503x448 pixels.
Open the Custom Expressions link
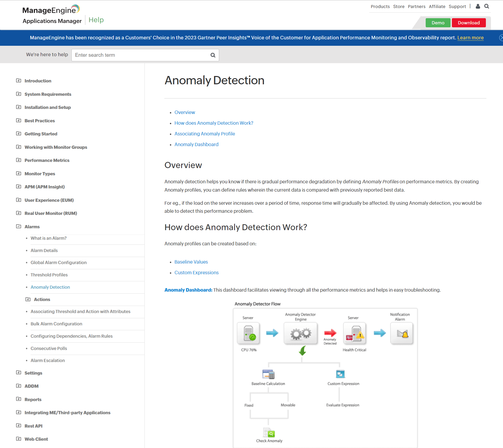pyautogui.click(x=196, y=273)
